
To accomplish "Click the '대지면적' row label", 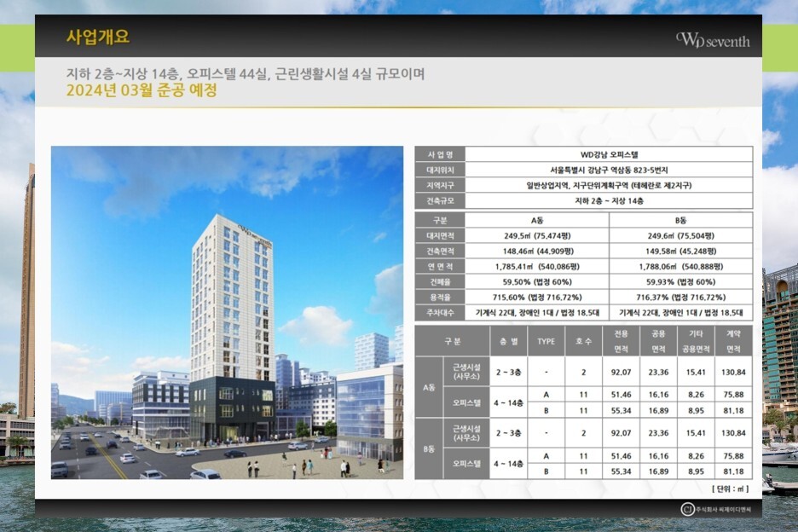I will 440,235.
